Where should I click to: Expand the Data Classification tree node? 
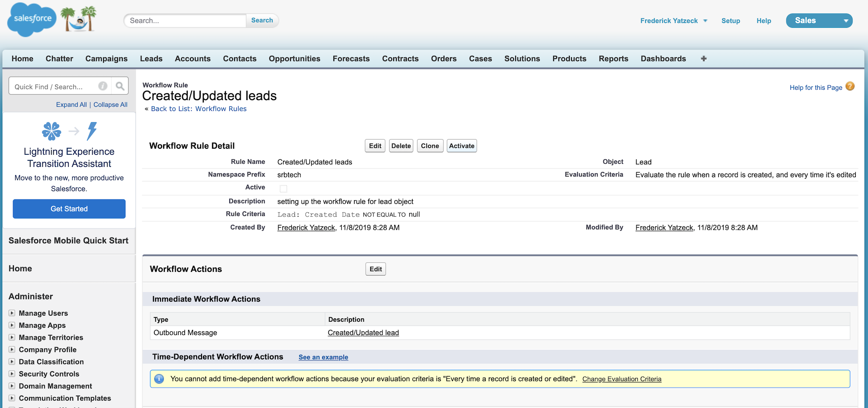coord(12,362)
